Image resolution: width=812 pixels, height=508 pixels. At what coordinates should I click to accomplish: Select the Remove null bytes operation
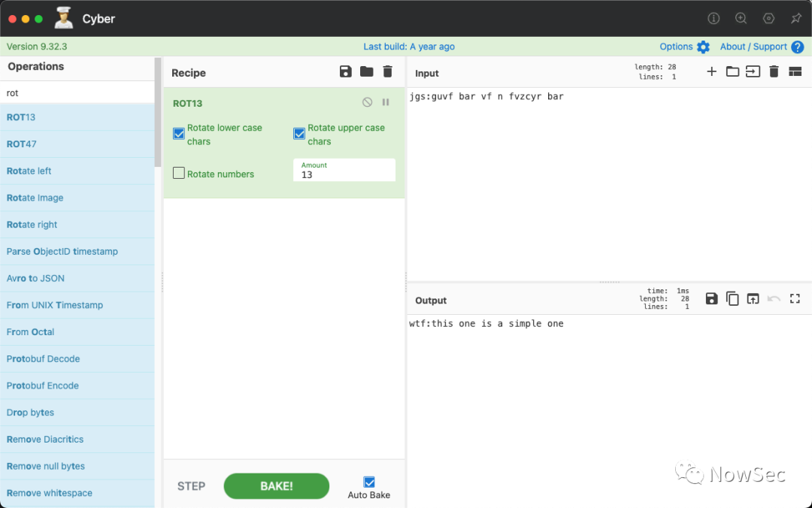[x=77, y=466]
